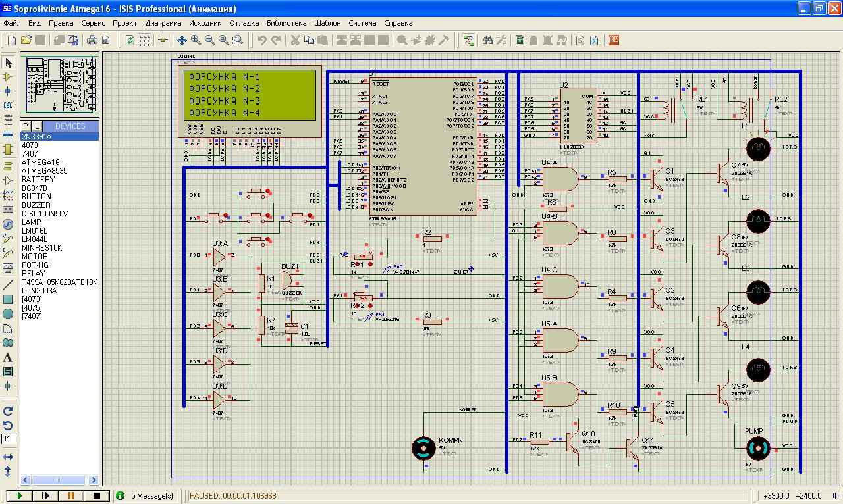Toggle the false origin icon
The image size is (843, 504).
(x=163, y=40)
